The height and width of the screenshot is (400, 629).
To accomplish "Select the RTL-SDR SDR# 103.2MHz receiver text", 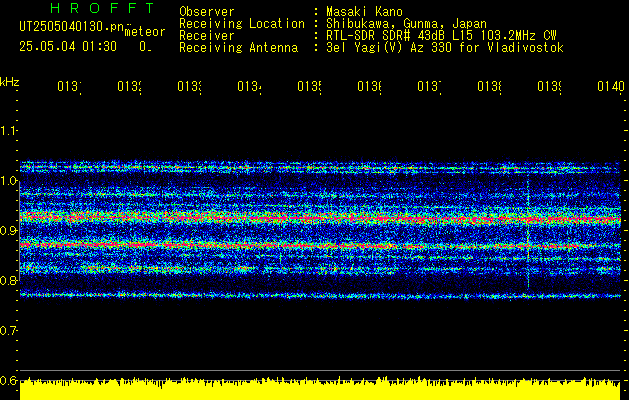I will coord(441,36).
